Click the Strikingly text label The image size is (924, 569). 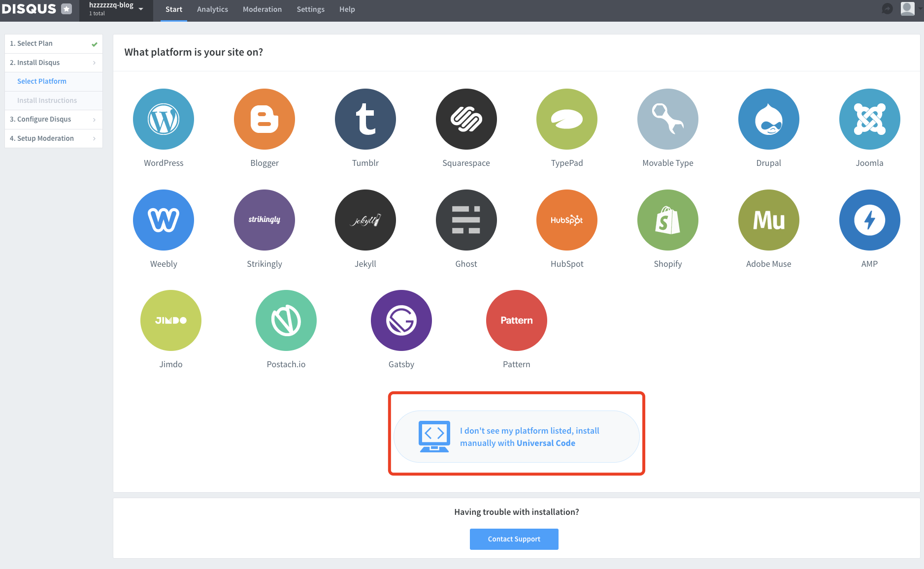(x=264, y=264)
